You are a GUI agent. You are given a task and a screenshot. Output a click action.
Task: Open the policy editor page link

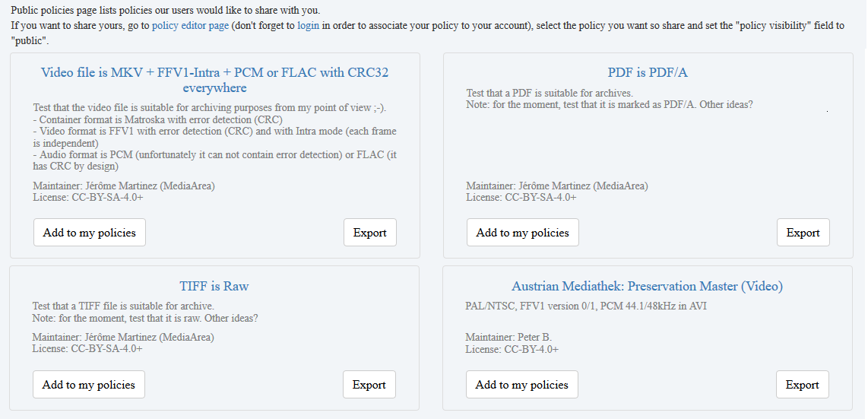[191, 25]
